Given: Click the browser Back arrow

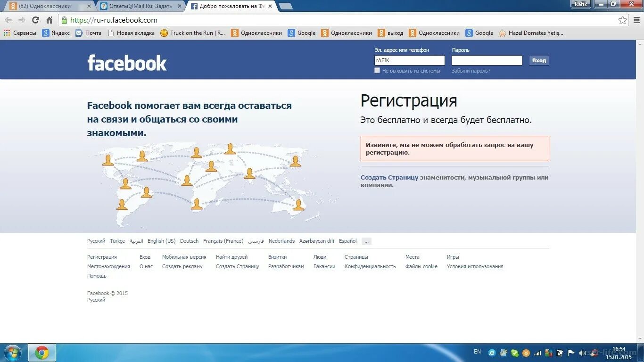Looking at the screenshot, I should pos(8,20).
